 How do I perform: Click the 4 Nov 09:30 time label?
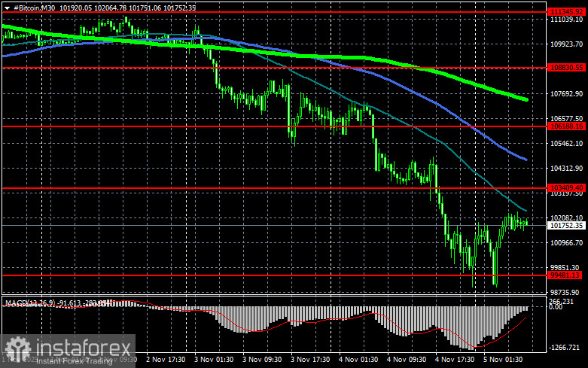pyautogui.click(x=407, y=360)
